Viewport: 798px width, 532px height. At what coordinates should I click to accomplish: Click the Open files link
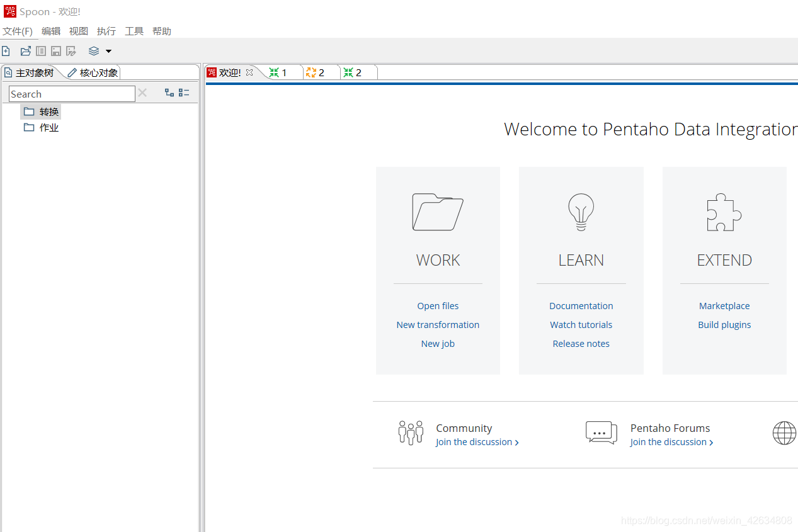pos(438,306)
